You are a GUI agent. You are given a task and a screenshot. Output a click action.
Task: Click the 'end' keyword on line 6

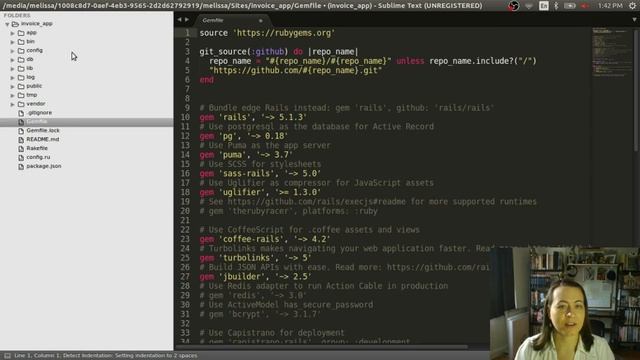(207, 80)
